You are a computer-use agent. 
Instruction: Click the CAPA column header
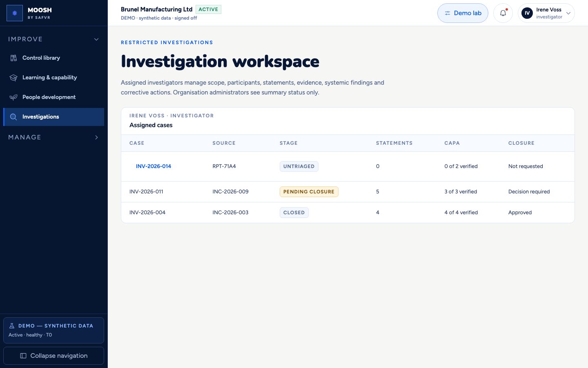click(452, 143)
